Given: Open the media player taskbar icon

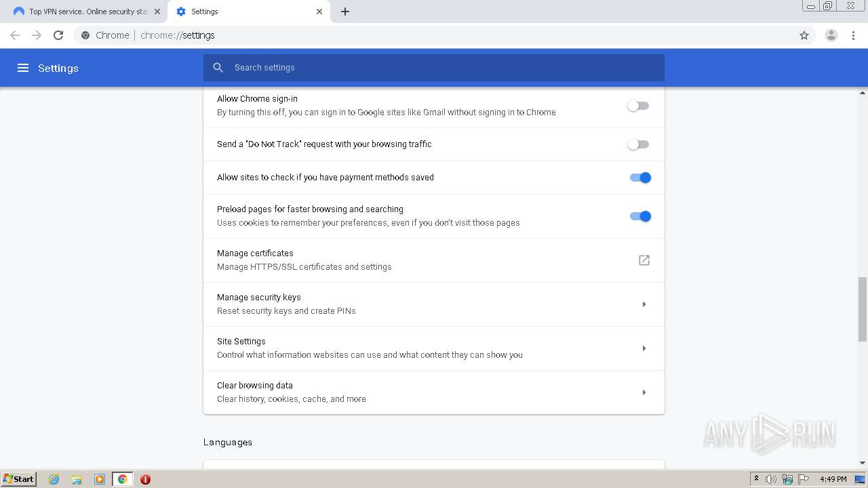Looking at the screenshot, I should click(100, 479).
